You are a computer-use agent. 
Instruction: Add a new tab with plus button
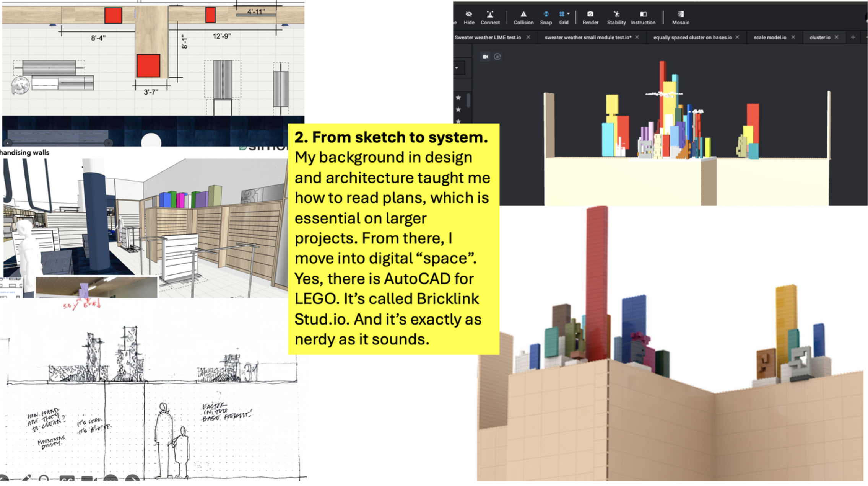pyautogui.click(x=853, y=37)
